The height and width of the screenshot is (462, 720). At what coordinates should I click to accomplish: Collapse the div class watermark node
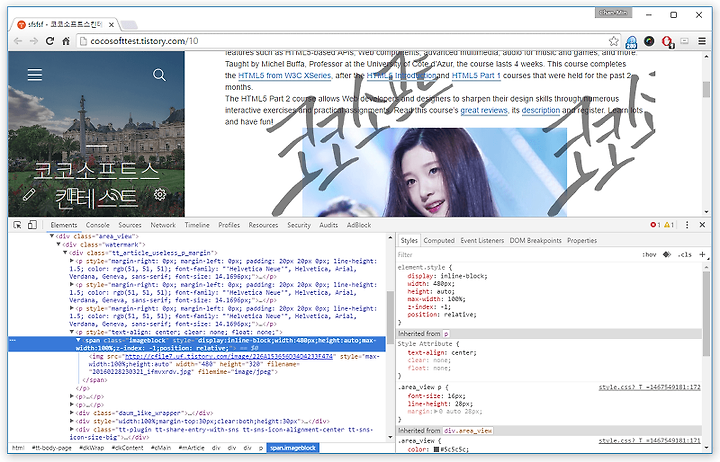(x=58, y=244)
